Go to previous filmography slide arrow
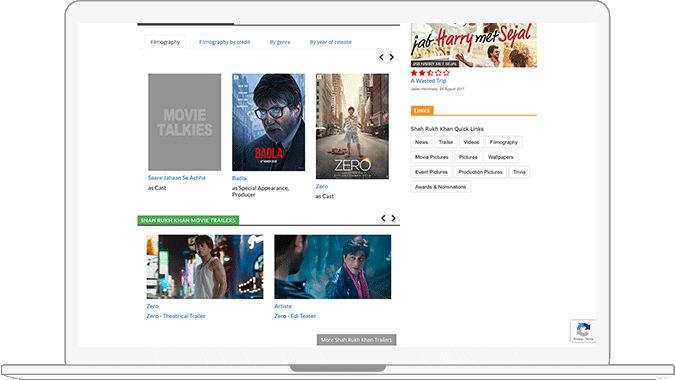The width and height of the screenshot is (675, 380). pyautogui.click(x=381, y=57)
